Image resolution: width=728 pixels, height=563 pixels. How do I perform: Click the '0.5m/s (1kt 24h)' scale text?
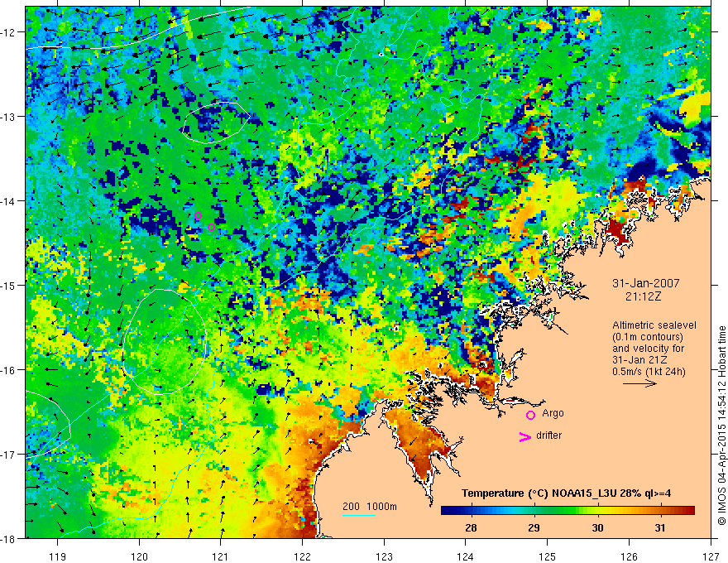pyautogui.click(x=649, y=372)
